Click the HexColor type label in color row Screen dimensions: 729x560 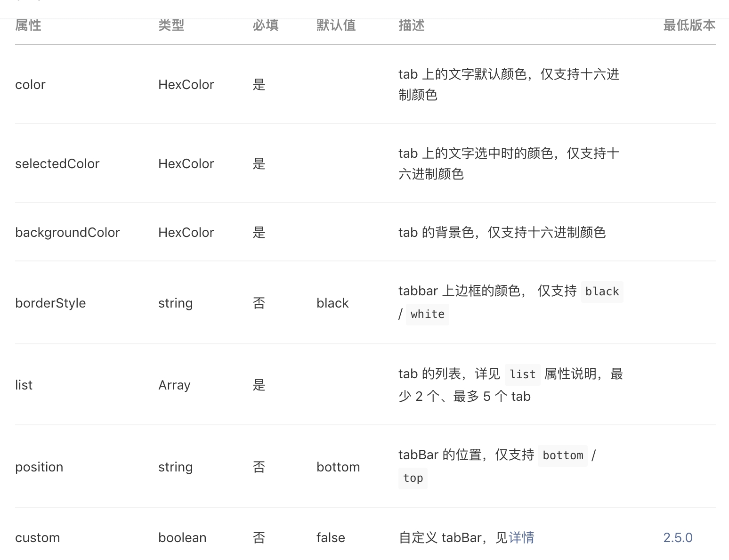[x=186, y=84]
